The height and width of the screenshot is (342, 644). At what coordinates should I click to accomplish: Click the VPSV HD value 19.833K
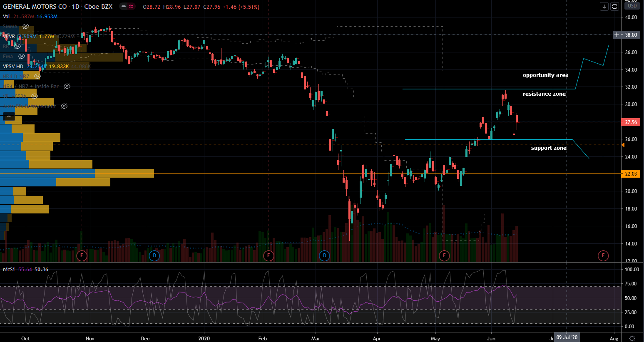click(x=59, y=67)
